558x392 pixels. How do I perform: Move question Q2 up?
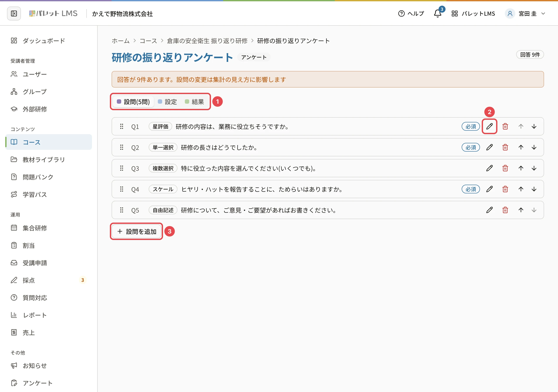521,147
